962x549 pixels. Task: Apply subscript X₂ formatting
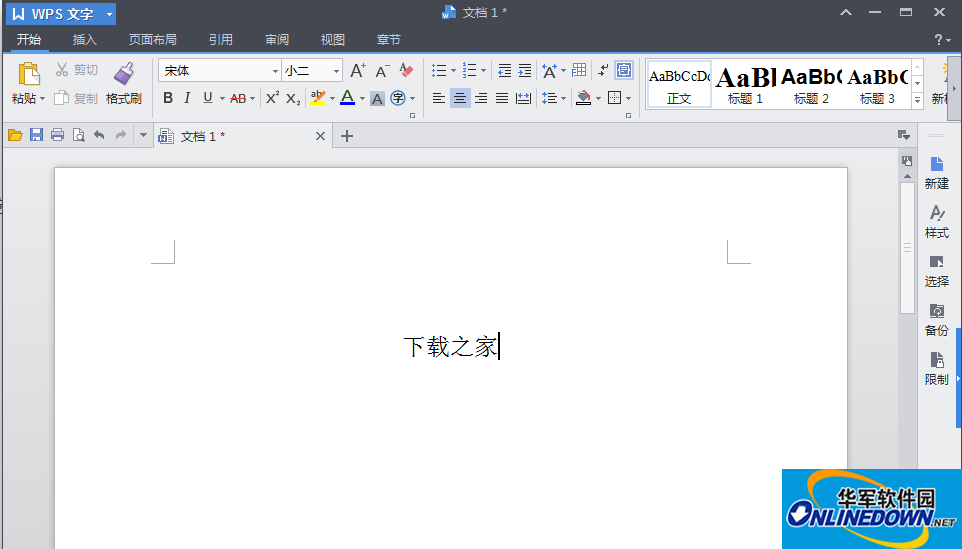(293, 98)
